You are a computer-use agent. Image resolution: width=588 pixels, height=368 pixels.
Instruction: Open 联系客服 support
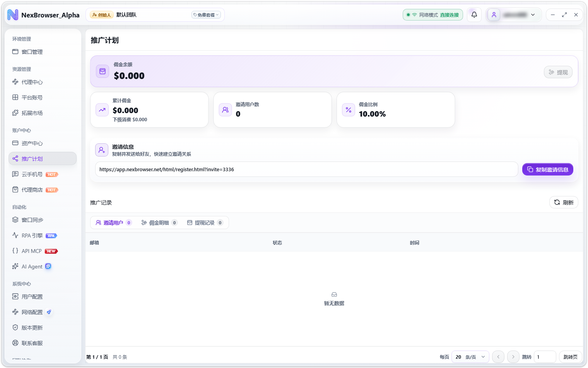[43, 343]
